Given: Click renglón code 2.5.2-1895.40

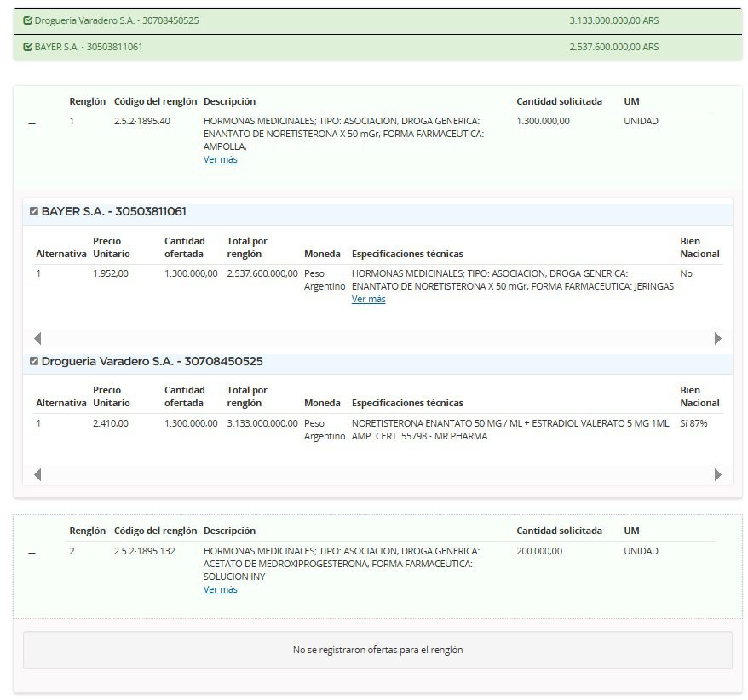Looking at the screenshot, I should (x=142, y=121).
